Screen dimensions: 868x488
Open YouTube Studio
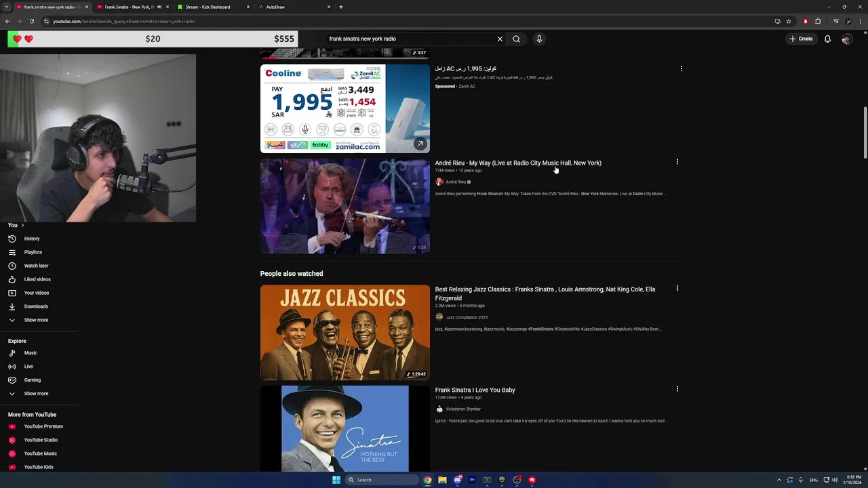click(41, 440)
